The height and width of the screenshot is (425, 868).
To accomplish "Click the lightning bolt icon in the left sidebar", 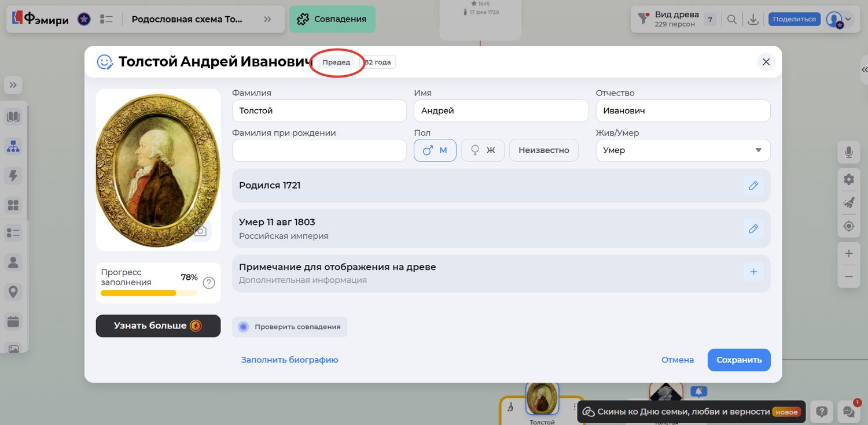I will [13, 176].
